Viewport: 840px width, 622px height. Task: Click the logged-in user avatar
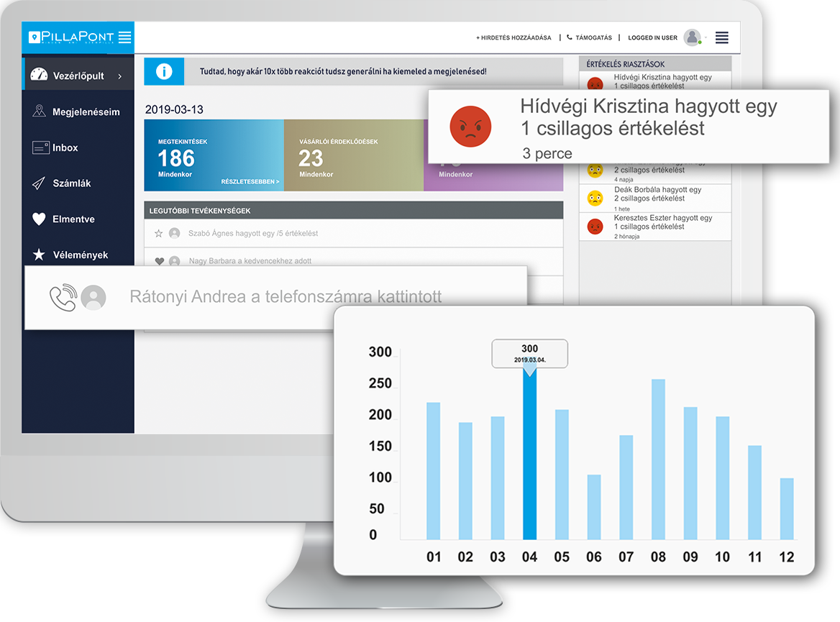[692, 37]
